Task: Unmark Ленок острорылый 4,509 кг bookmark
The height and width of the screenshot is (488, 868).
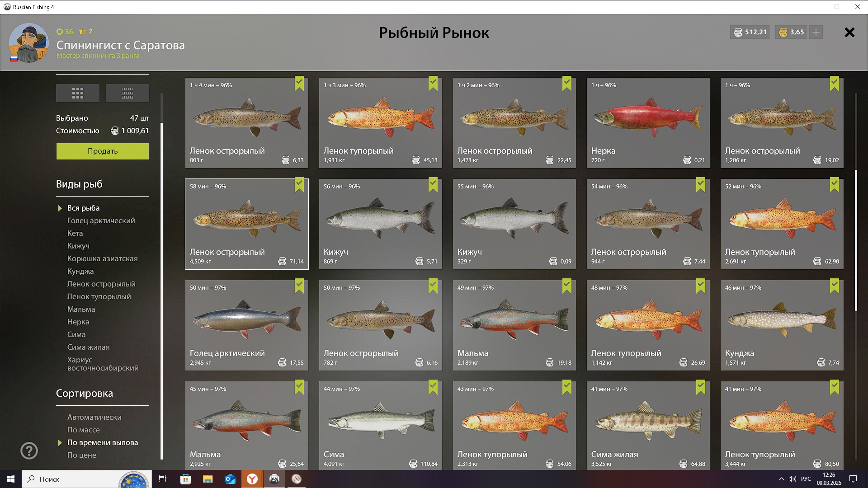Action: coord(299,185)
